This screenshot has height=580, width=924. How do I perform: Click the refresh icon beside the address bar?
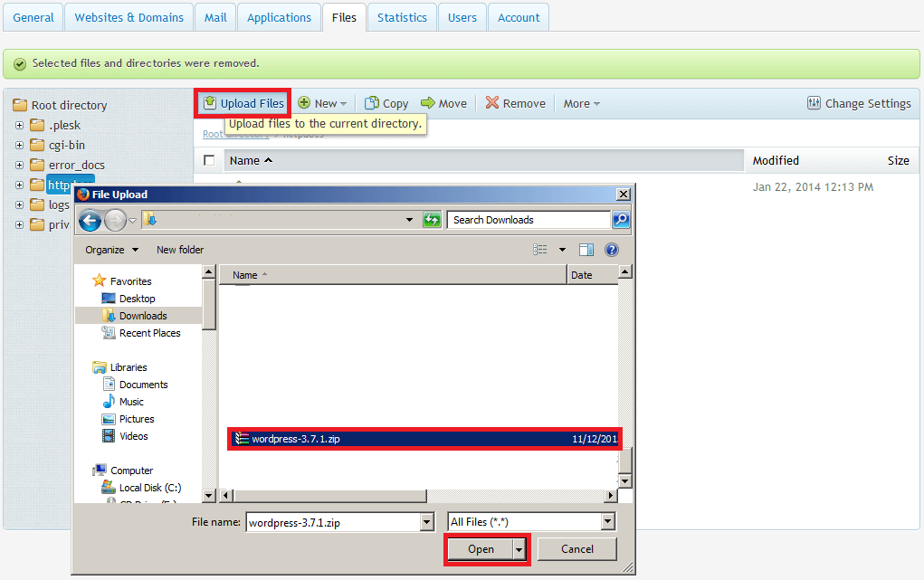433,220
